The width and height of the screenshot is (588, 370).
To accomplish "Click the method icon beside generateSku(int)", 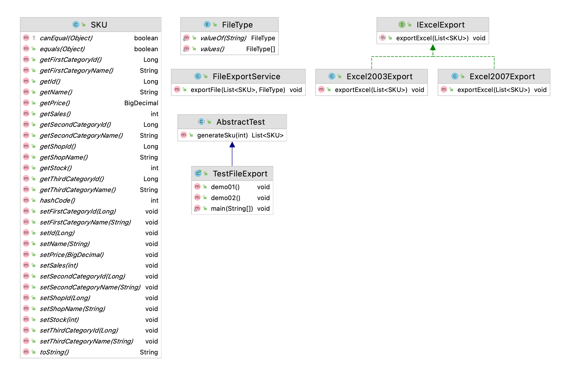I will point(183,135).
